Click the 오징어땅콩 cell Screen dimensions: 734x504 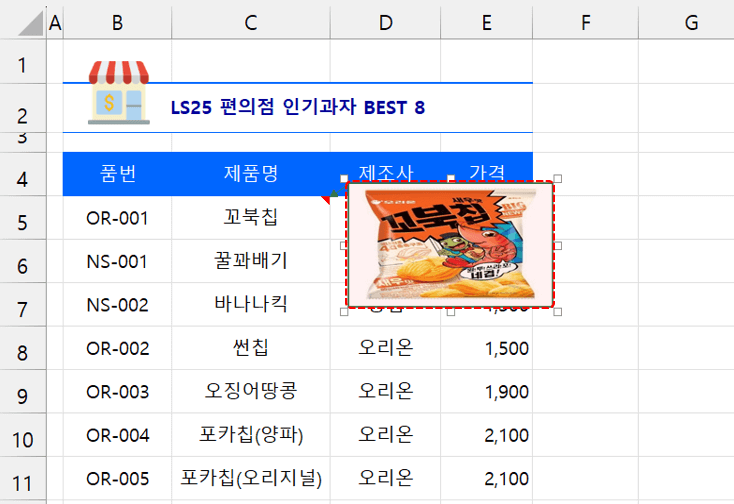tap(250, 392)
